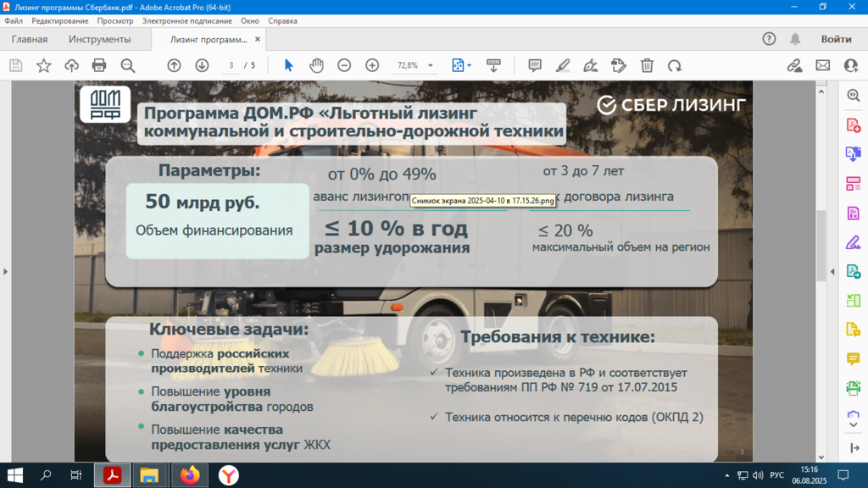This screenshot has width=868, height=488.
Task: Open the Файл menu
Action: point(14,21)
